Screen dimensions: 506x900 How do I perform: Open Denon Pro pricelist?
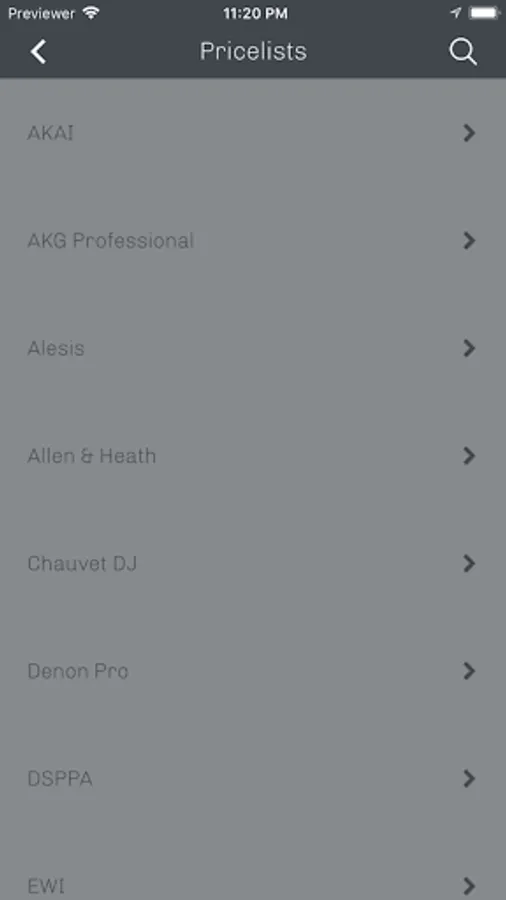(x=253, y=670)
